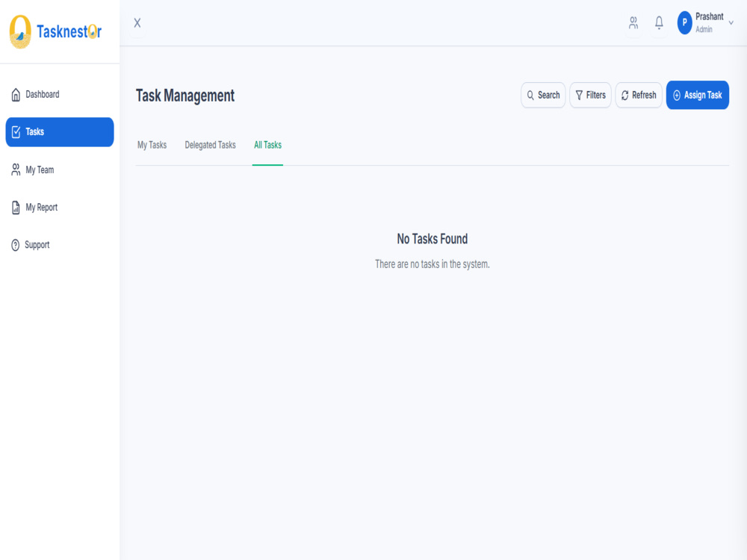Click the Assign Task button
This screenshot has width=747, height=560.
(x=698, y=96)
